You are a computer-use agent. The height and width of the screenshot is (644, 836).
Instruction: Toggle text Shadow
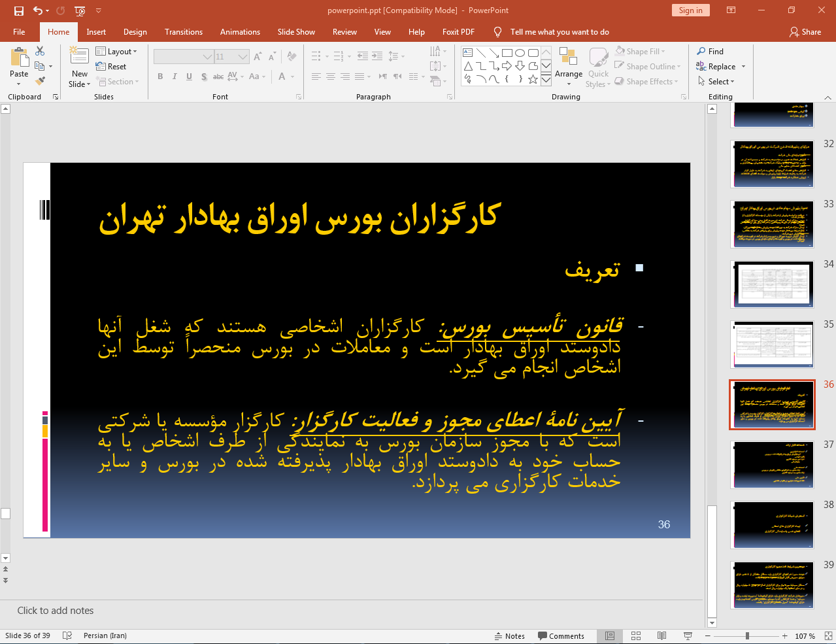(204, 76)
